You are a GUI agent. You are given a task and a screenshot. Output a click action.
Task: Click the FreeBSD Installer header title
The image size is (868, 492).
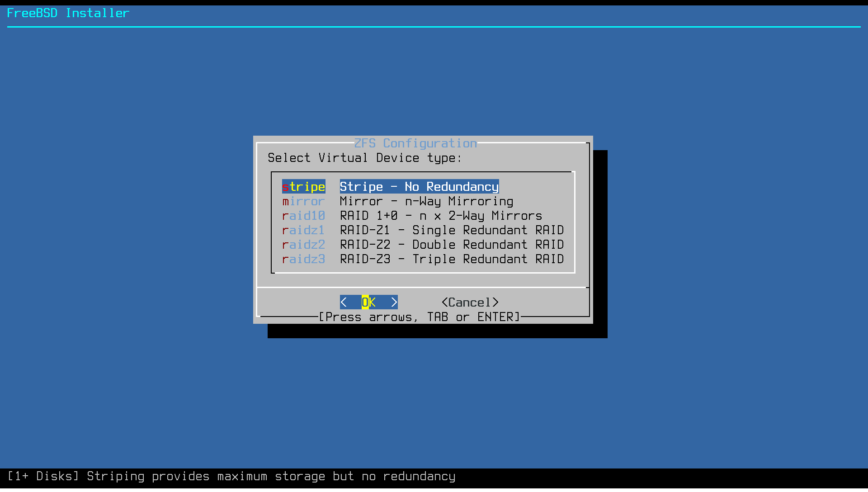(68, 13)
